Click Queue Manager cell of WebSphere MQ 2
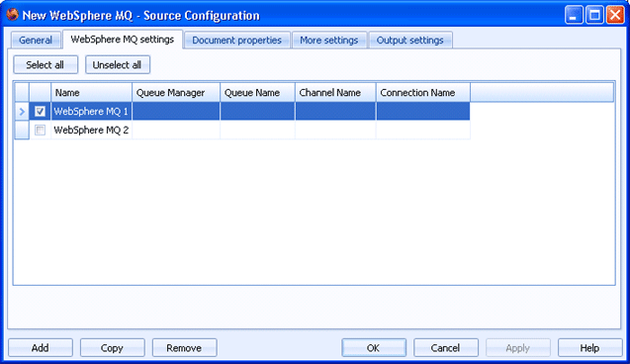 tap(176, 130)
